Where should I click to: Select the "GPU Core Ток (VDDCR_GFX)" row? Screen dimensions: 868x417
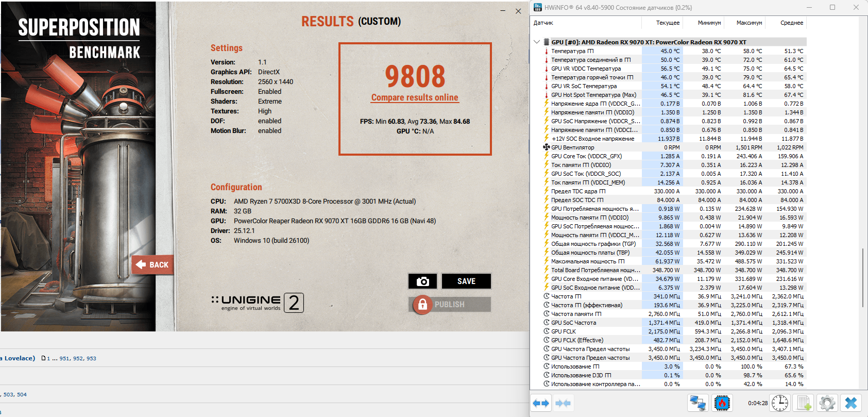pyautogui.click(x=675, y=156)
